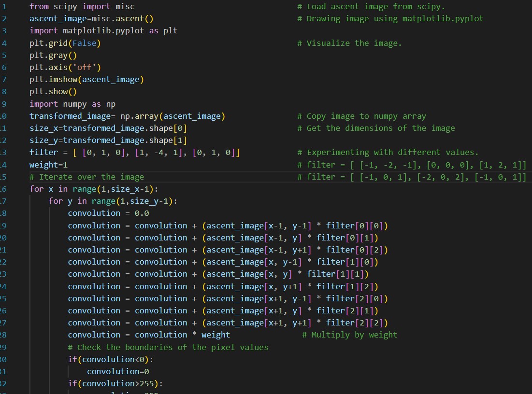Click '# Copy image to numpy array' comment
This screenshot has width=532, height=394.
click(361, 116)
